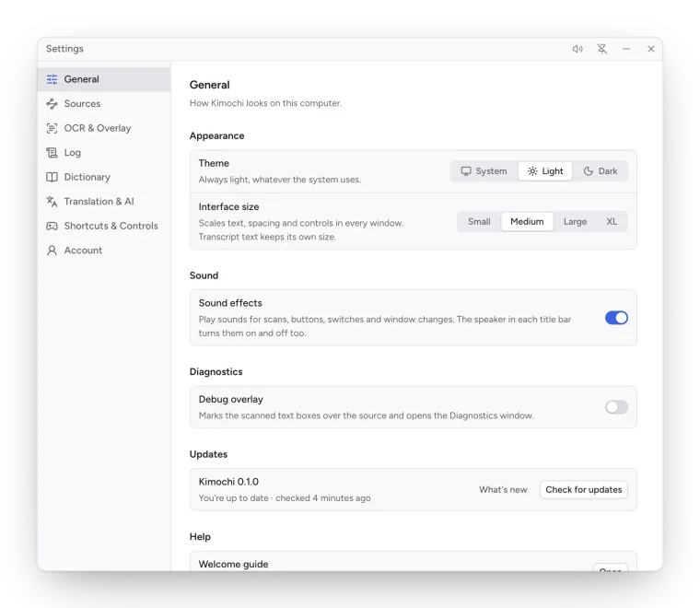Switch to Translation & AI settings
700x608 pixels.
[103, 202]
